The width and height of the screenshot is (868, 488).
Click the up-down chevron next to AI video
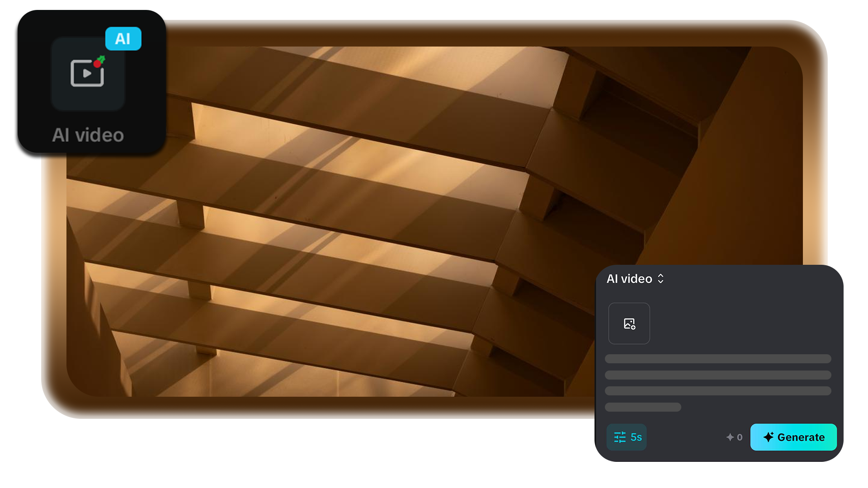[660, 279]
